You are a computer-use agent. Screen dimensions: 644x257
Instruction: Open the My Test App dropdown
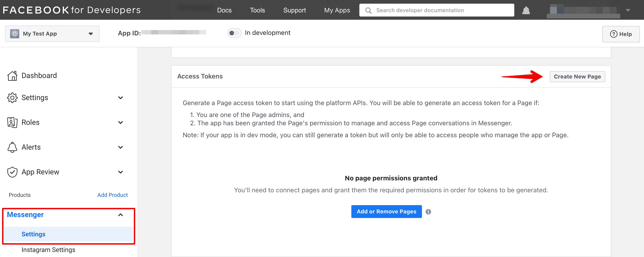click(52, 34)
